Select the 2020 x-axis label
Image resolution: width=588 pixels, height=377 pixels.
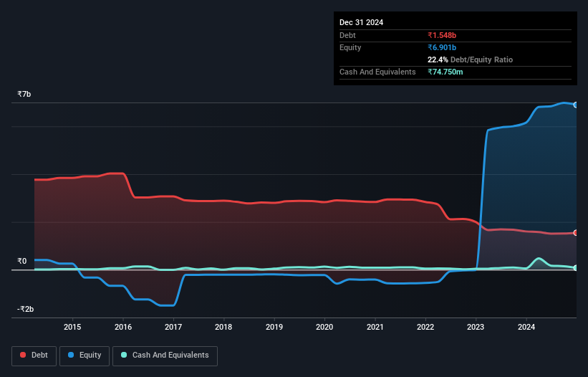(x=324, y=327)
